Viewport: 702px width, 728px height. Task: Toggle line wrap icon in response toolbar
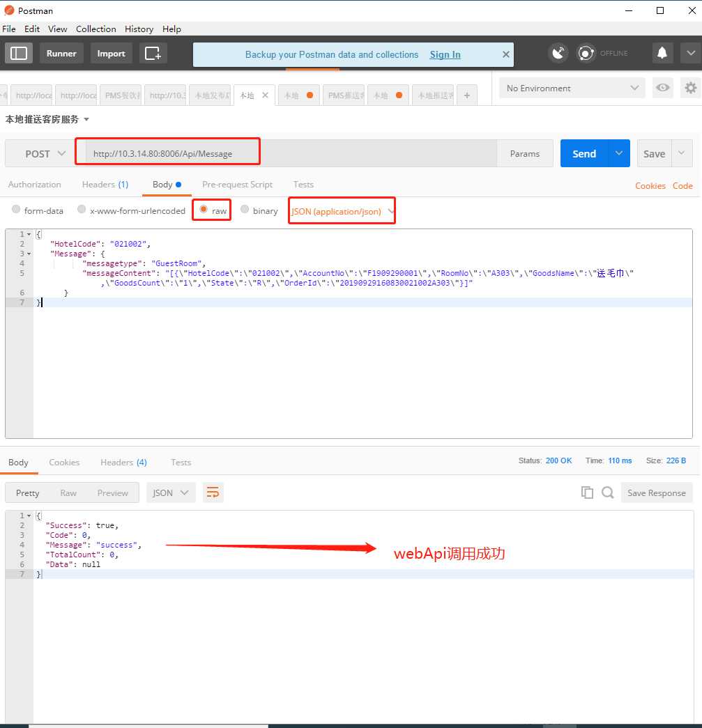pos(213,493)
